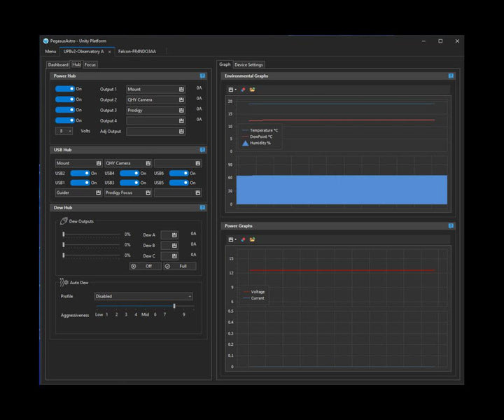Open folder icon in Power Graphs toolbar
This screenshot has width=504, height=420.
pos(252,239)
